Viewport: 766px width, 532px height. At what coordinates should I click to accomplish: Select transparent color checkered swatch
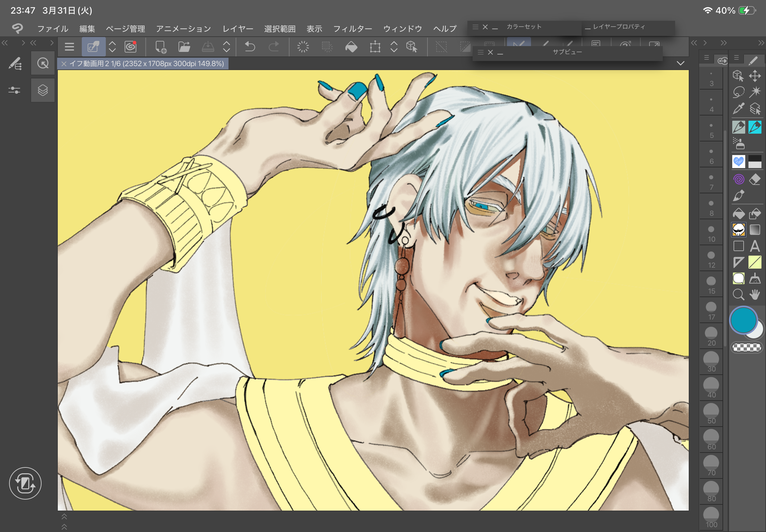tap(747, 347)
